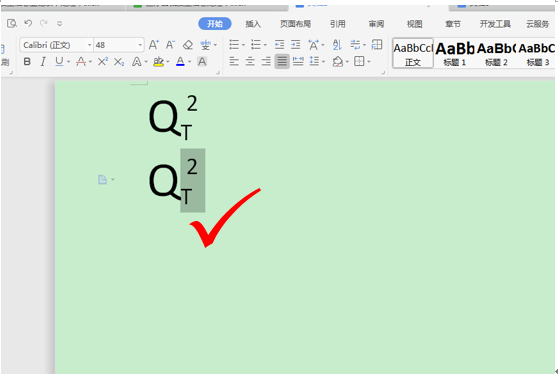Viewport: 558px width, 378px height.
Task: Apply superscript formatting
Action: (x=102, y=62)
